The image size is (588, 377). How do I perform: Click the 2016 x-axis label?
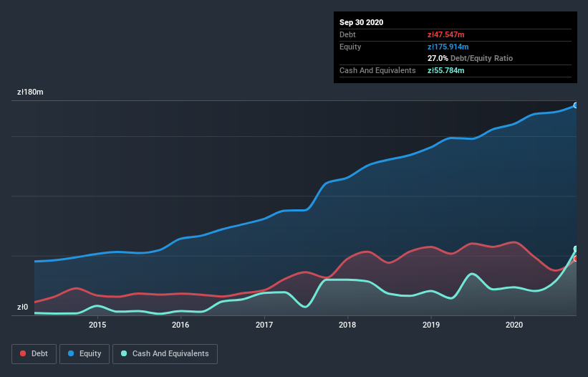[x=180, y=325]
